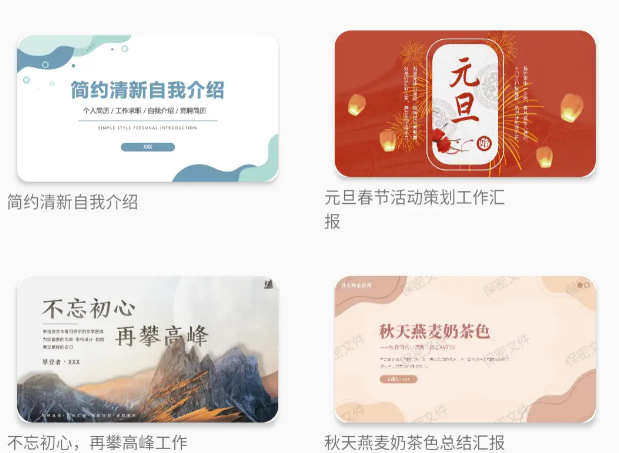
Task: Click the two dots in the milk tea card corner
Action: point(583,285)
